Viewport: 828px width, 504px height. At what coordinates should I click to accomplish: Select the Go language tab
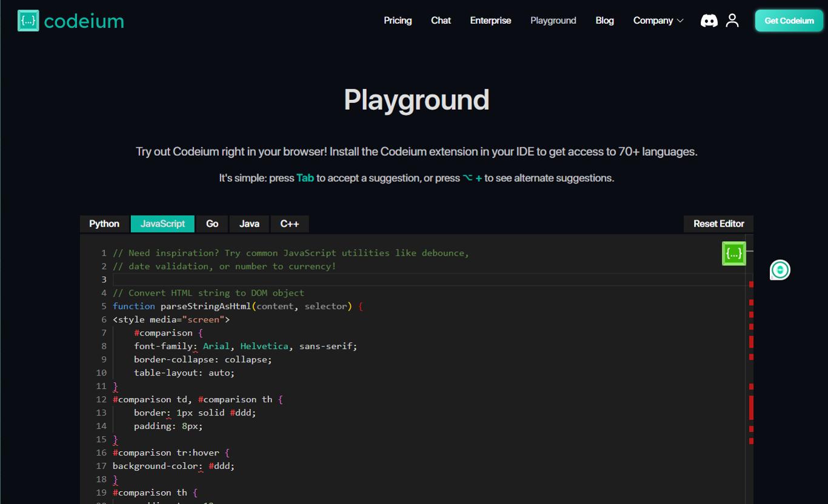tap(212, 224)
